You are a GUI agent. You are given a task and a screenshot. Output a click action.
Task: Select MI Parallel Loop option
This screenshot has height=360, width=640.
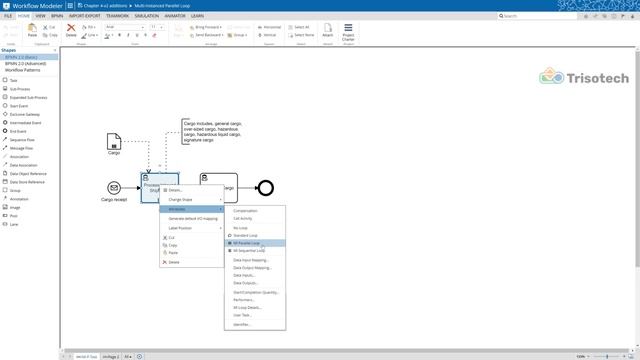coord(255,243)
